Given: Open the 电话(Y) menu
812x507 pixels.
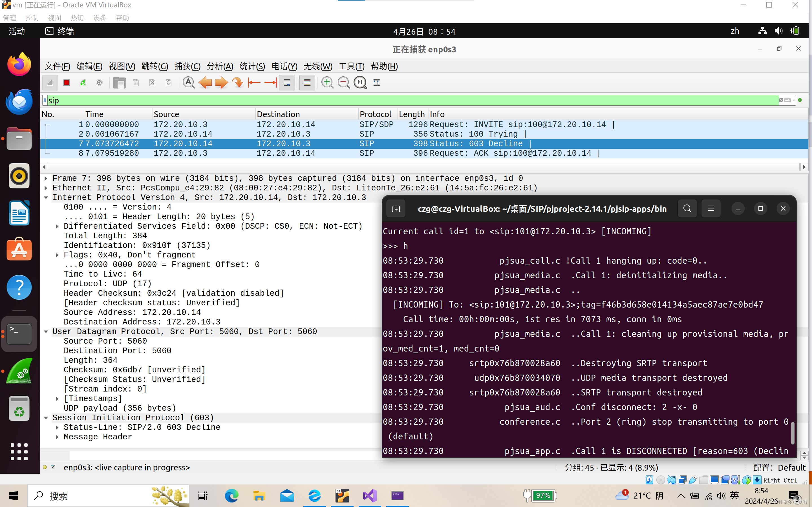Looking at the screenshot, I should tap(284, 66).
